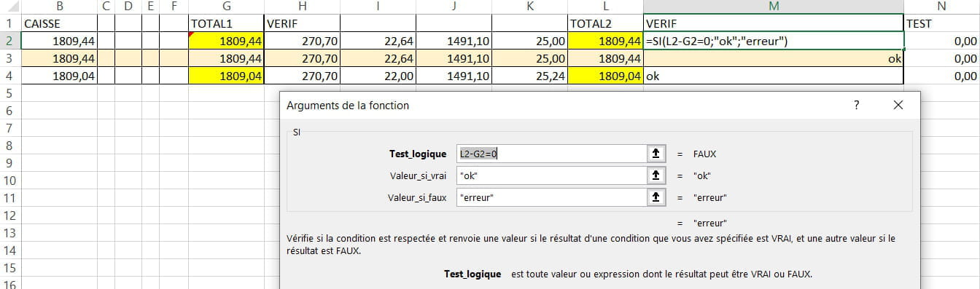Select row 3 header
This screenshot has height=289, width=980.
pyautogui.click(x=10, y=58)
